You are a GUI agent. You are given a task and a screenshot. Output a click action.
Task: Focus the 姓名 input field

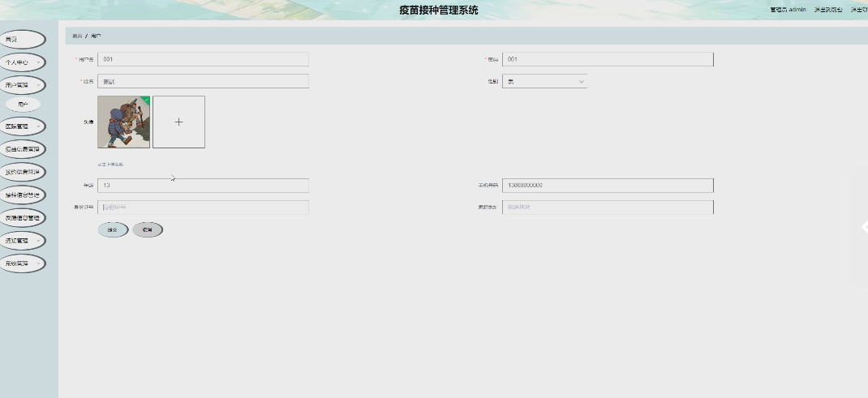203,81
